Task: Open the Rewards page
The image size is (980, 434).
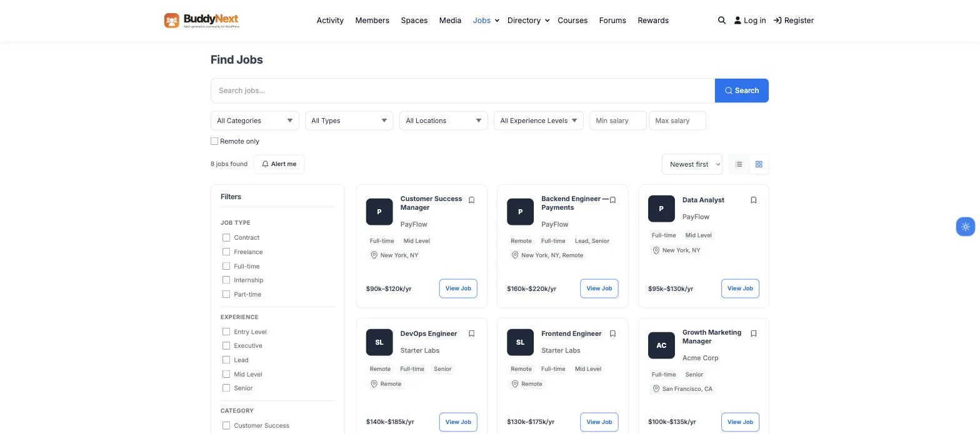Action: coord(653,21)
